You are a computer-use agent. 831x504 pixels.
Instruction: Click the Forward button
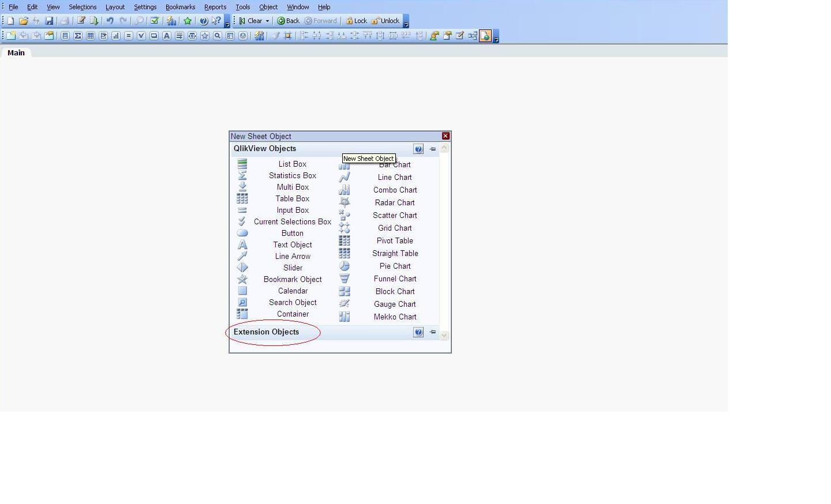321,21
